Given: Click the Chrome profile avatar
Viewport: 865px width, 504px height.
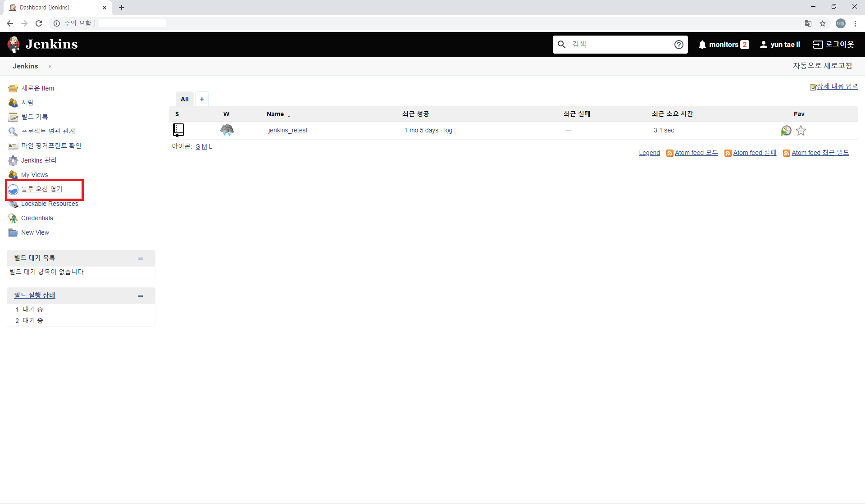Looking at the screenshot, I should [841, 23].
